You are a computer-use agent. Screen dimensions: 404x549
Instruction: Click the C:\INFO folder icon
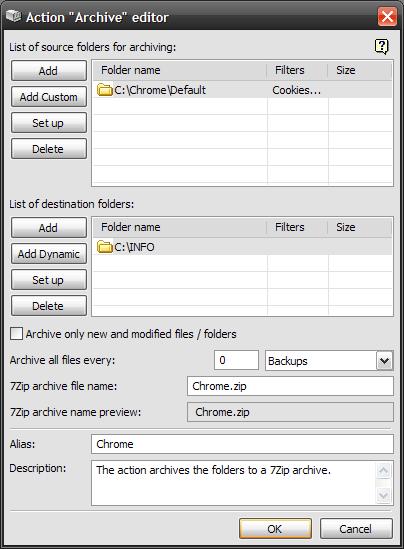tap(104, 247)
